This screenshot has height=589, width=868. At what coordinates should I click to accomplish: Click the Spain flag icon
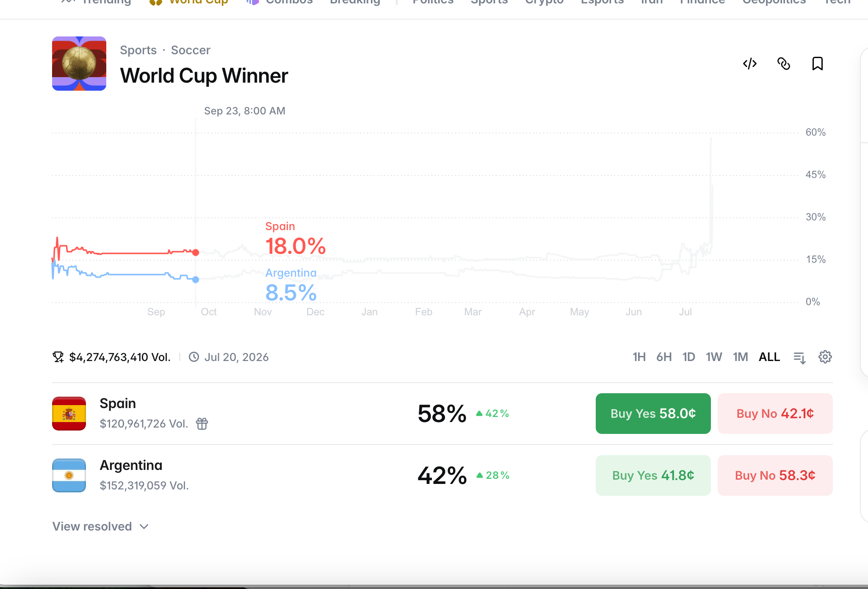[x=69, y=414]
